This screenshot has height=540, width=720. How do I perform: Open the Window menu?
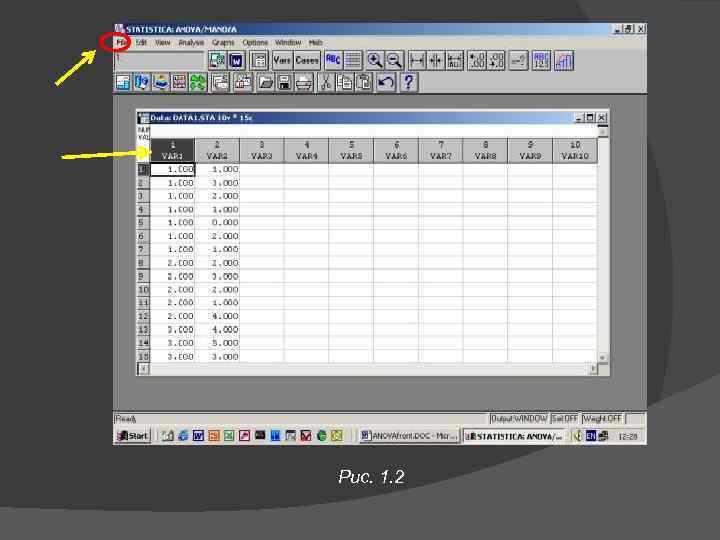pos(288,43)
